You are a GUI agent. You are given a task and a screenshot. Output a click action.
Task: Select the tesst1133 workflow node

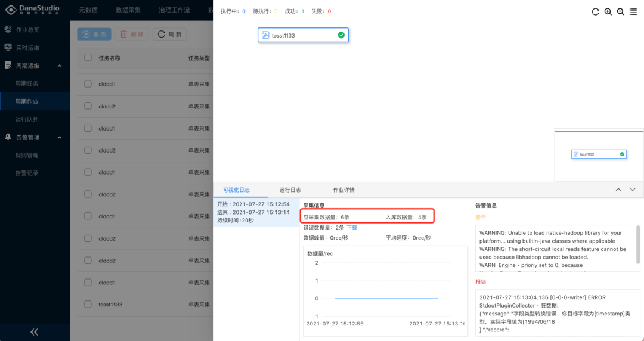click(303, 35)
